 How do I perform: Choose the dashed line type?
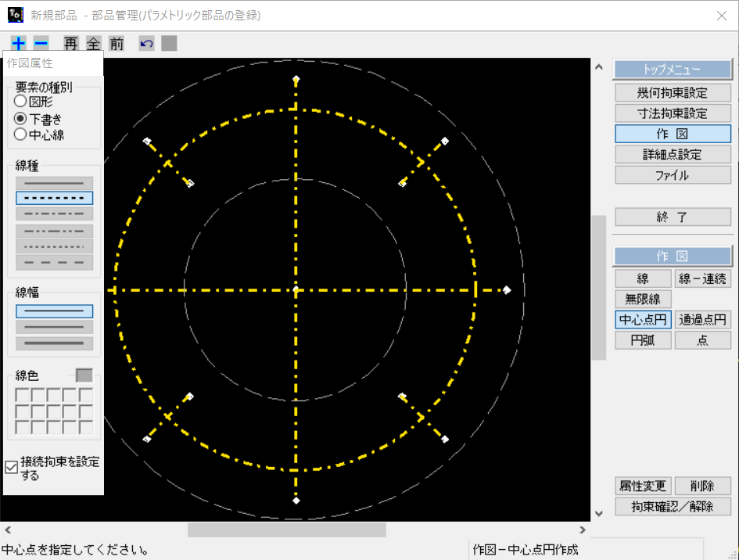point(54,198)
